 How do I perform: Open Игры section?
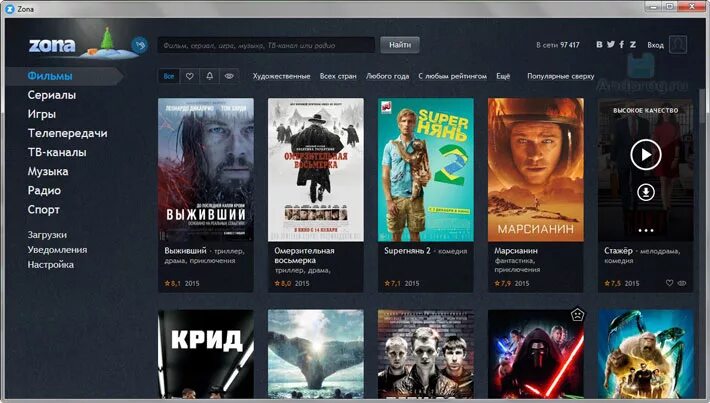pyautogui.click(x=42, y=114)
